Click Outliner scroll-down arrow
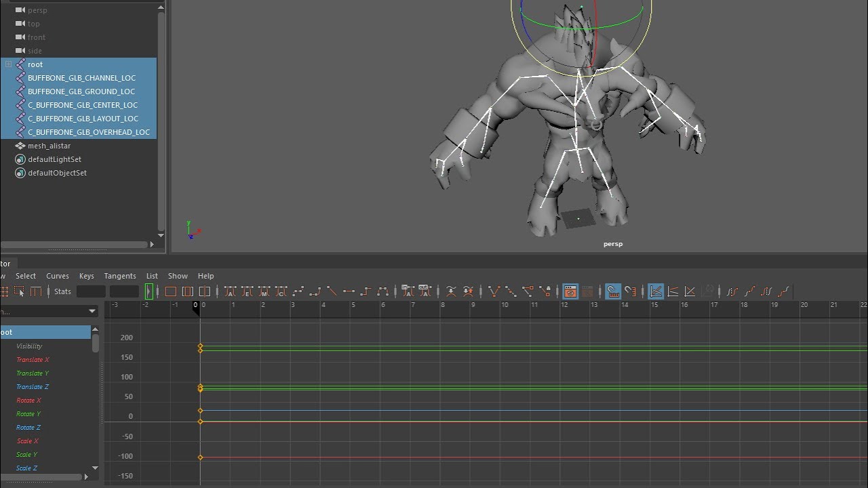 (x=161, y=235)
